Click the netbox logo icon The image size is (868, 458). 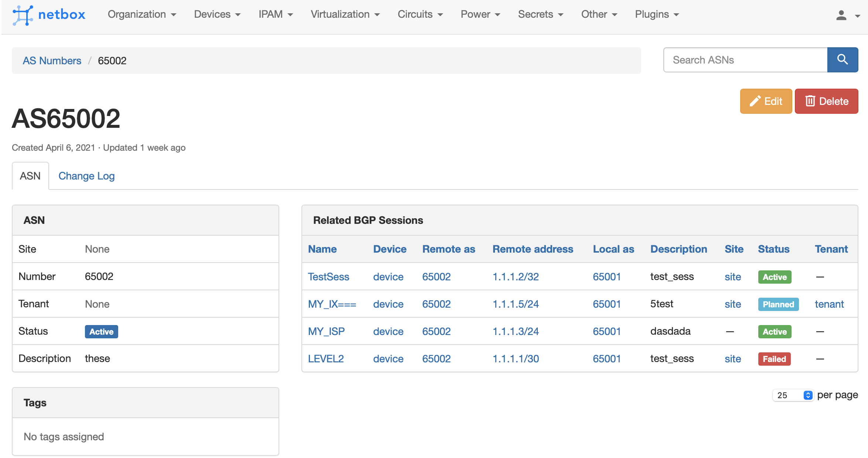(23, 15)
